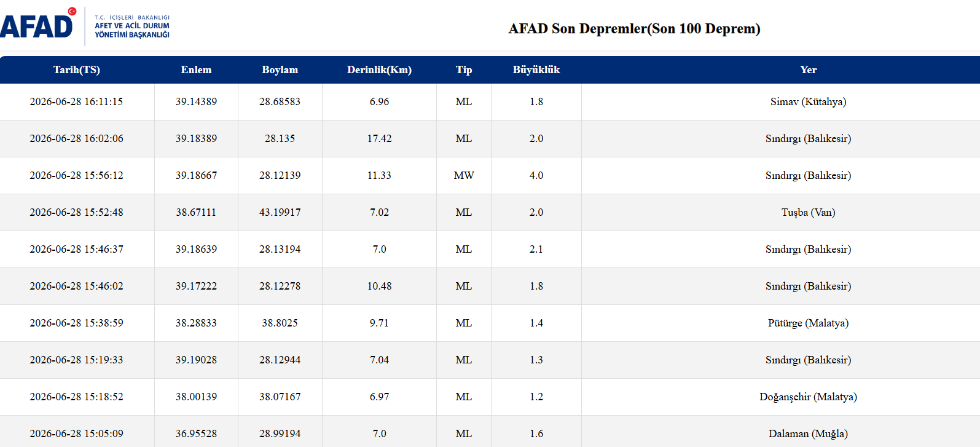The image size is (980, 447).
Task: Select the date 2026-06-28 15:18:52
Action: point(77,397)
